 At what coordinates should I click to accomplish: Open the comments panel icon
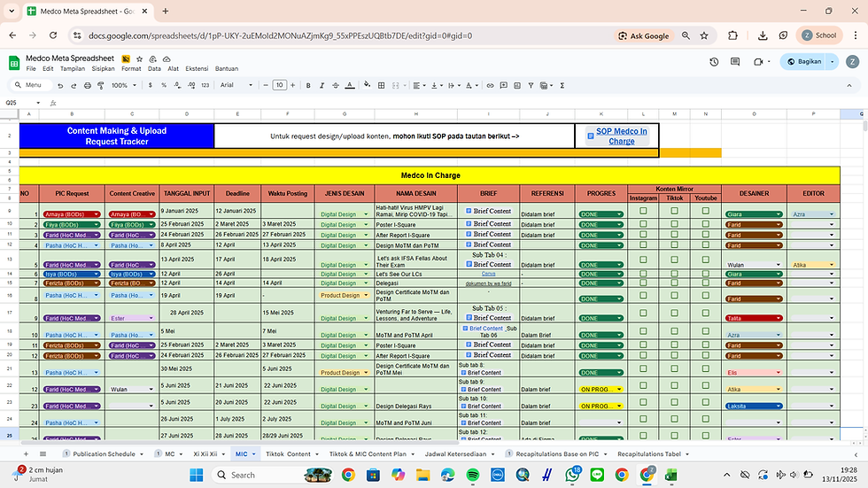[736, 62]
